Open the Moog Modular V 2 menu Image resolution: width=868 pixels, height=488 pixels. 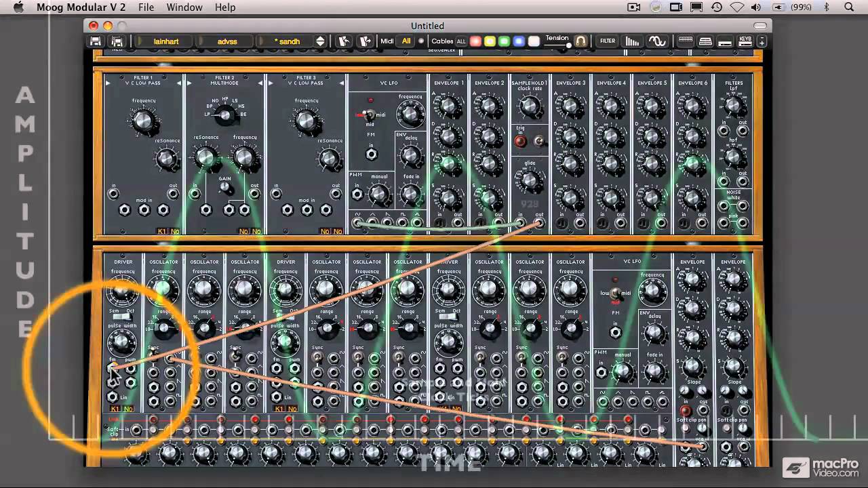(x=81, y=7)
